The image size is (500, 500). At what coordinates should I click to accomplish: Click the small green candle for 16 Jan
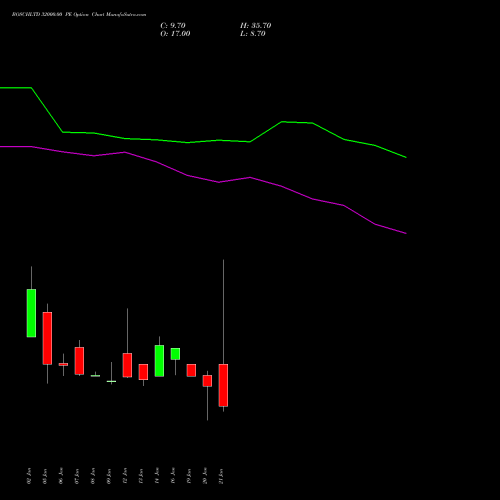pos(175,354)
